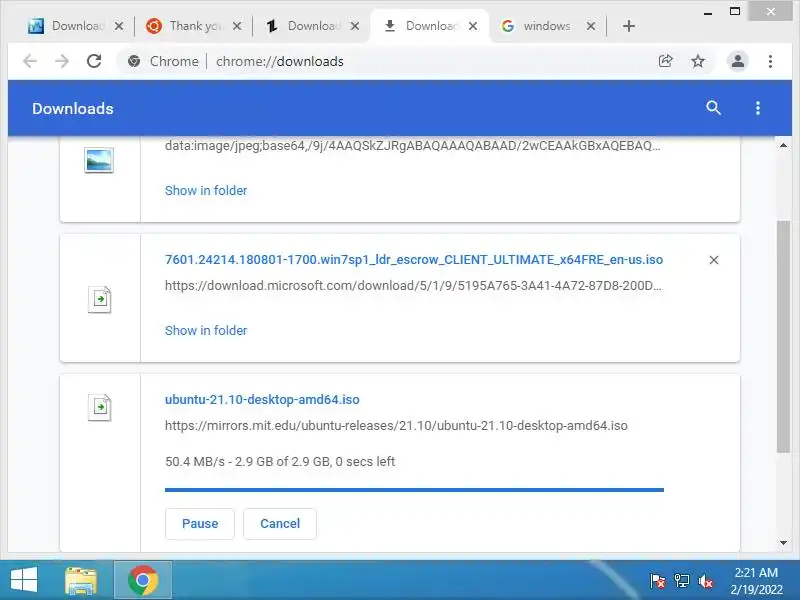The width and height of the screenshot is (800, 600).
Task: Click the mirrors.mit.edu source URL text
Action: (x=396, y=426)
